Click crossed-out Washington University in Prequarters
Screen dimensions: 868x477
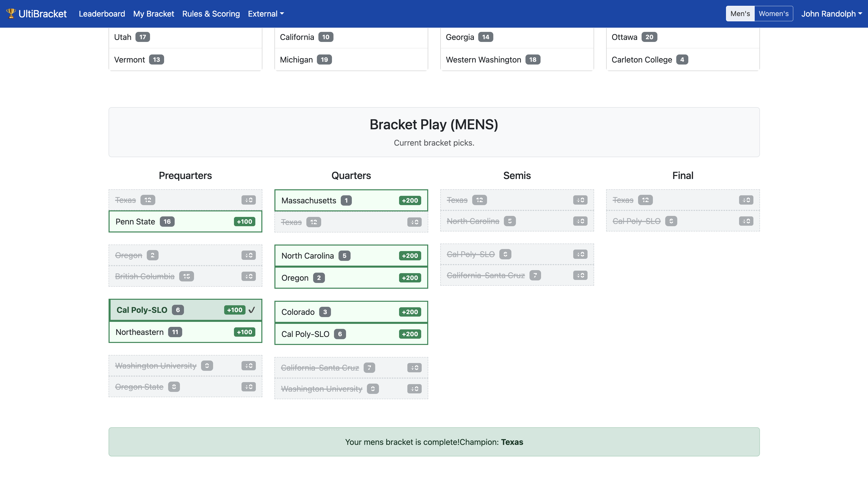coord(185,366)
